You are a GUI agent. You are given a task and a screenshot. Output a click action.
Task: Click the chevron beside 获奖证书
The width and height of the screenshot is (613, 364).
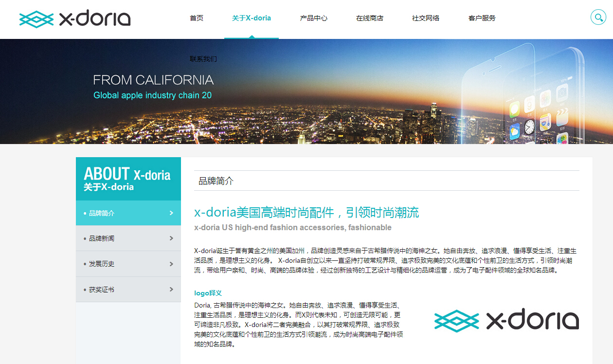pos(171,289)
